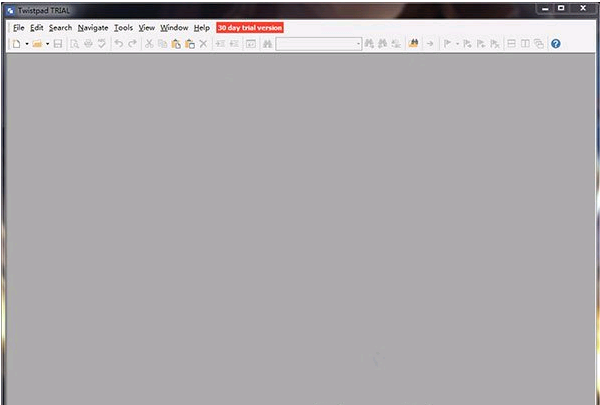Open the Navigate menu

click(93, 28)
